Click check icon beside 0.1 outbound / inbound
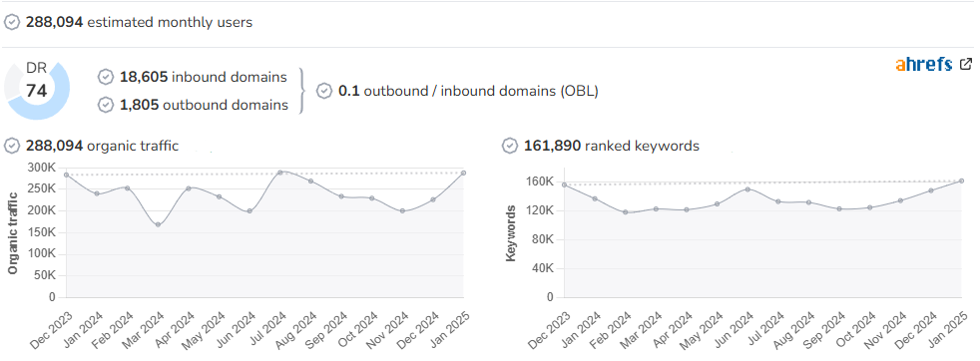This screenshot has height=361, width=980. (323, 91)
